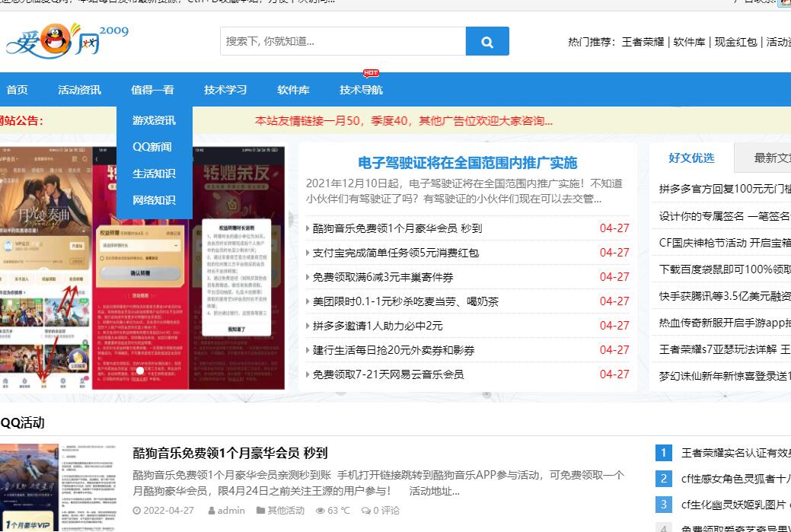The image size is (791, 532).
Task: Open the 值得一看 dropdown menu
Action: tap(152, 90)
